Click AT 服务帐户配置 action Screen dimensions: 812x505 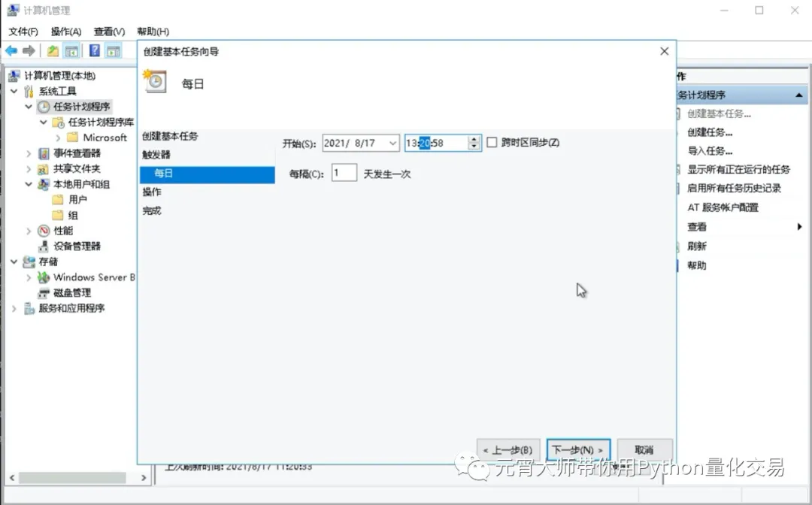[x=723, y=207]
